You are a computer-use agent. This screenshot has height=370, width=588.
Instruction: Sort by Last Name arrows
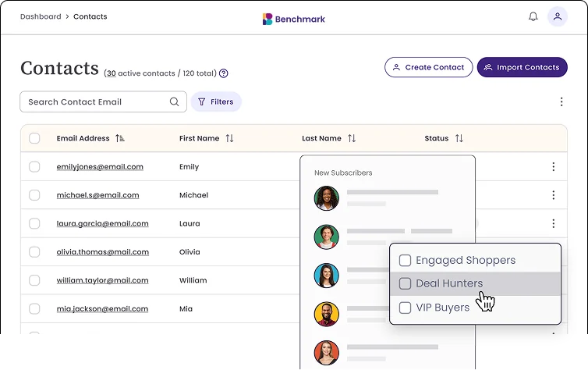pos(352,138)
